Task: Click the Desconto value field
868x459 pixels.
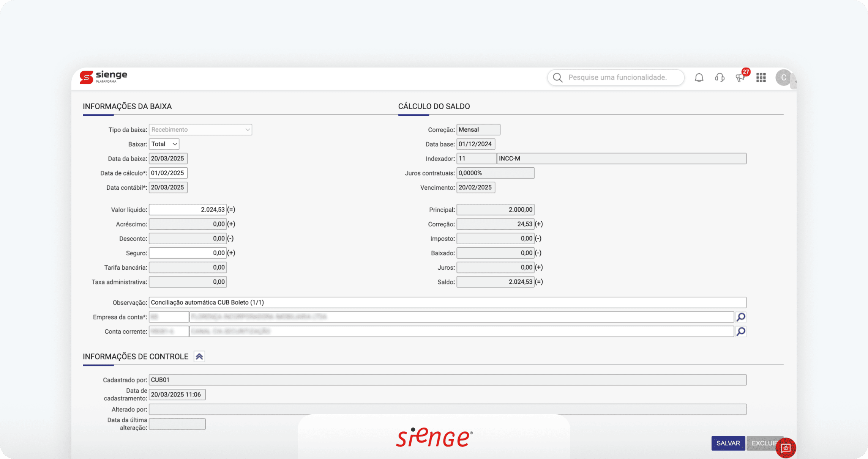Action: [x=188, y=238]
